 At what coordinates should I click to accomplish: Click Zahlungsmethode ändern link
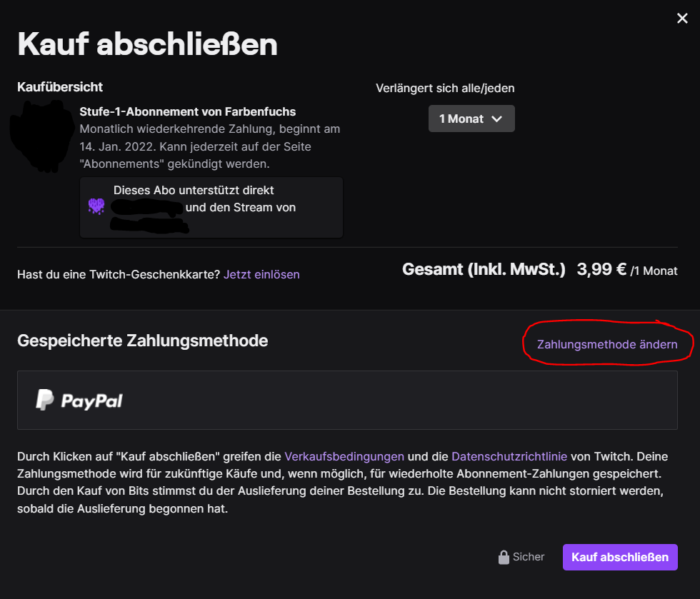coord(607,344)
